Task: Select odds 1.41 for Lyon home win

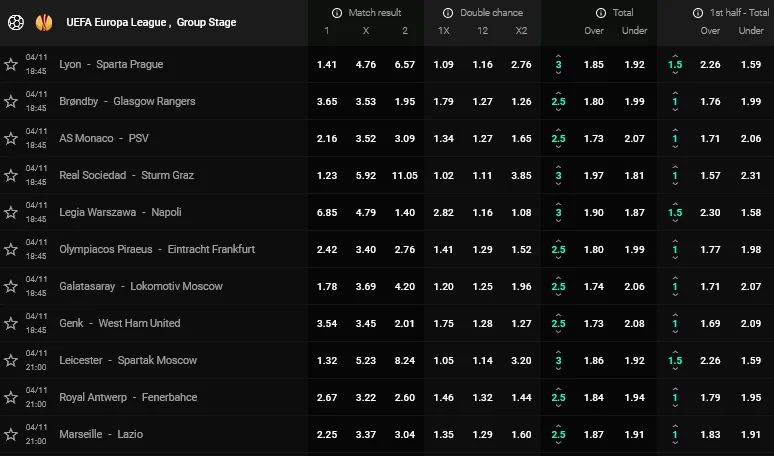Action: tap(327, 64)
